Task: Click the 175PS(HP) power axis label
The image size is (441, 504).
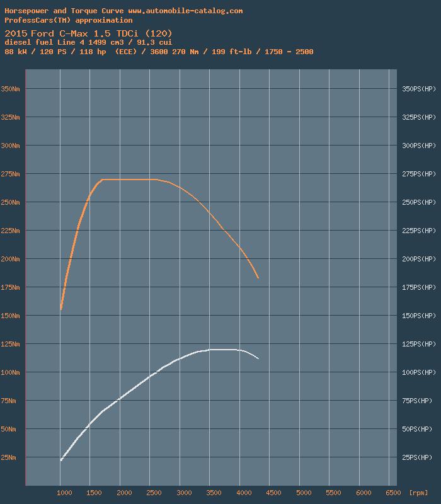Action: pyautogui.click(x=419, y=287)
